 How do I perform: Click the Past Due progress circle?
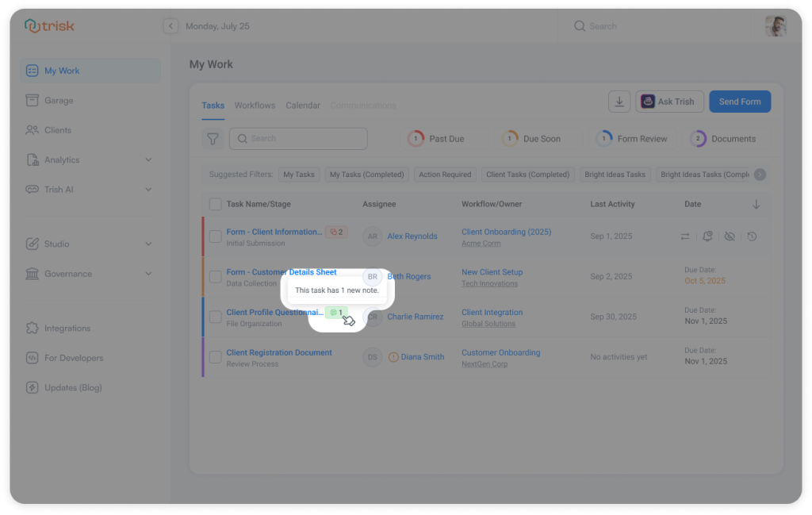416,137
